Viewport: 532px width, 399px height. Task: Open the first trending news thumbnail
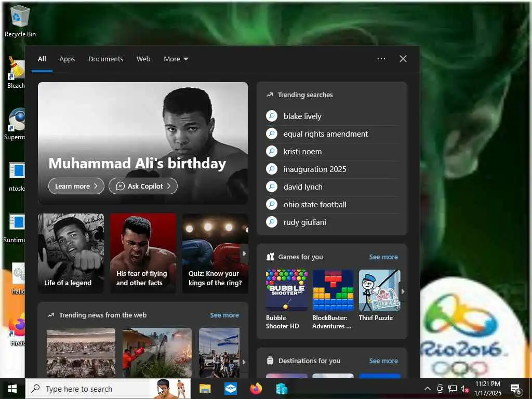[x=81, y=353]
